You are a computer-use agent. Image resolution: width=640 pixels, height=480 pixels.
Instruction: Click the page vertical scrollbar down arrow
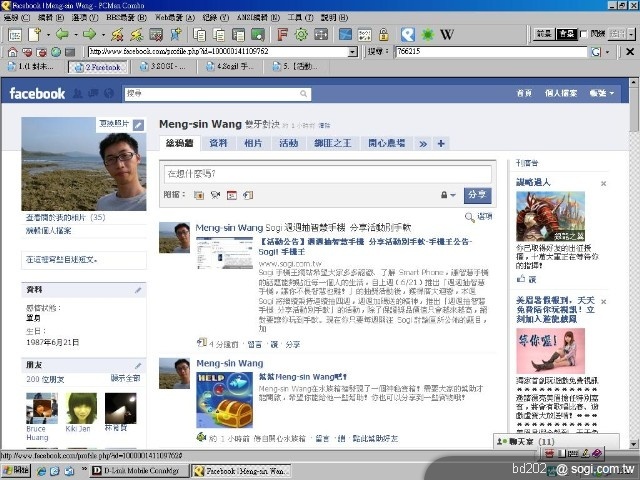click(x=633, y=444)
